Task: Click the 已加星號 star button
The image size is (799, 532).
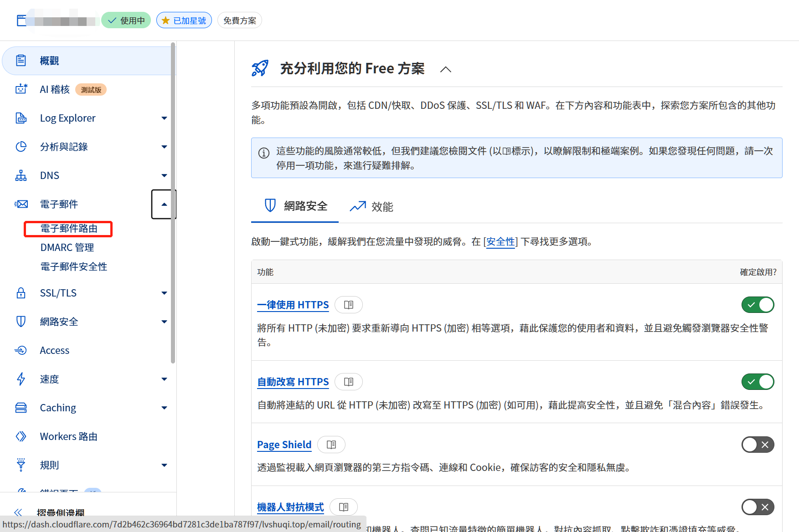Action: pyautogui.click(x=184, y=20)
